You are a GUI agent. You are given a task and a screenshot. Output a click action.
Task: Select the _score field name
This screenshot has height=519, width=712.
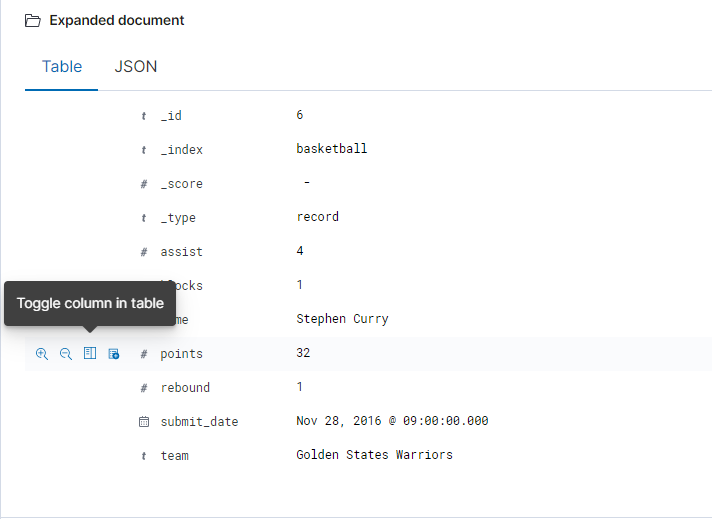[182, 184]
